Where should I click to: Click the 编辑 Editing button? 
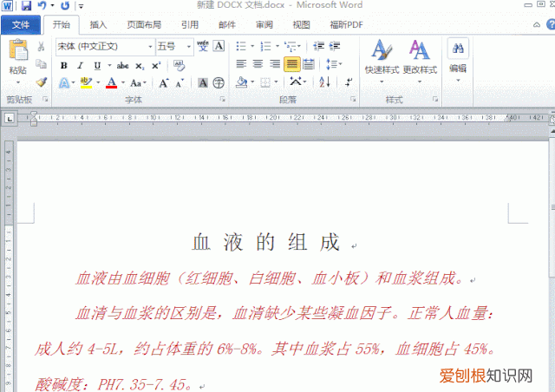coord(458,60)
